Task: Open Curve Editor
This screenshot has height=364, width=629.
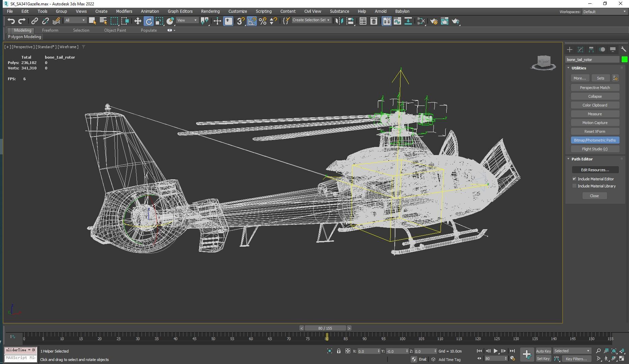Action: tap(397, 21)
